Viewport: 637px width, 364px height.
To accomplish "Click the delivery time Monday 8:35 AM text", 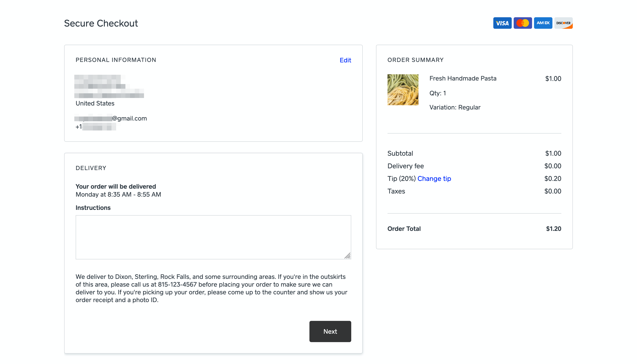I will pyautogui.click(x=118, y=194).
